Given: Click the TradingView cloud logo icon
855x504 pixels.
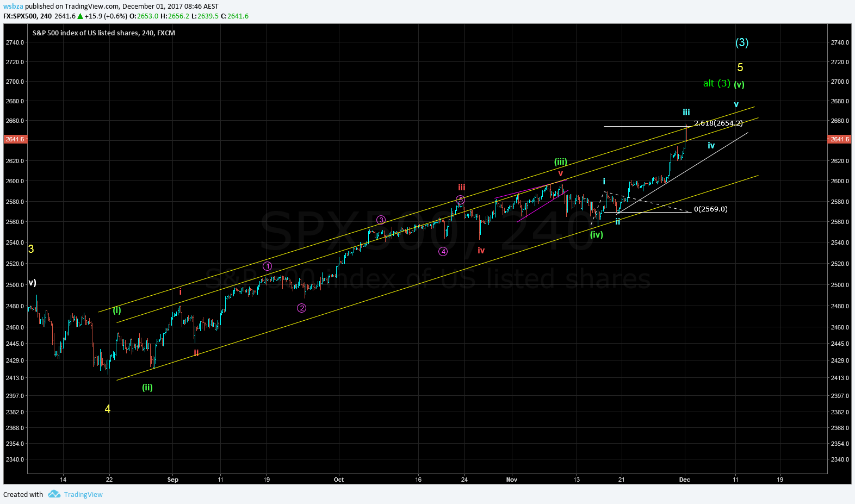Looking at the screenshot, I should tap(54, 494).
